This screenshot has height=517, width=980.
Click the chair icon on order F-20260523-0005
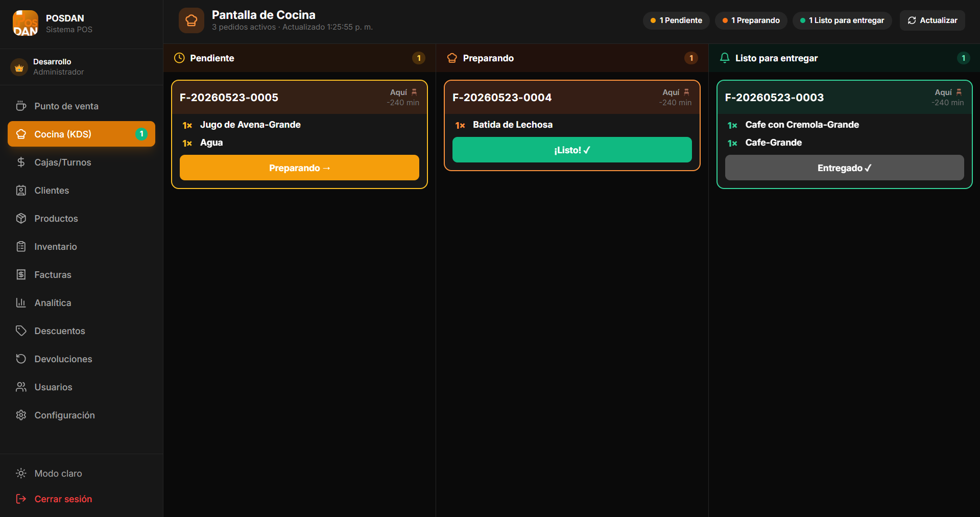[x=414, y=92]
